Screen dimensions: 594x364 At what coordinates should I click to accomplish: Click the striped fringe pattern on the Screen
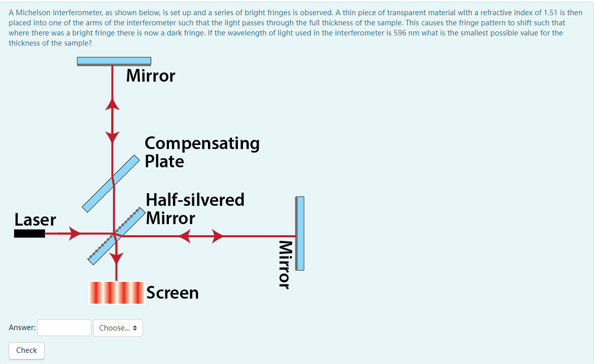pos(116,293)
